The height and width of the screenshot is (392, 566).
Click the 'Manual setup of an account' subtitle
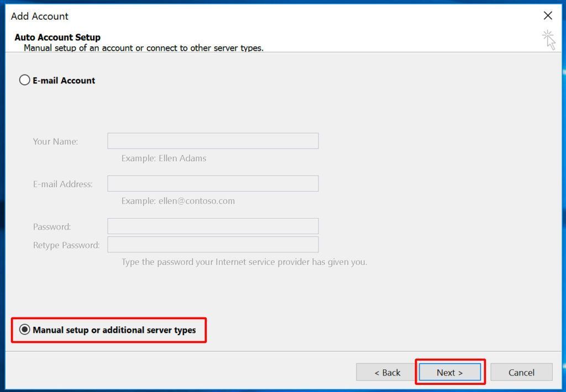coord(144,48)
